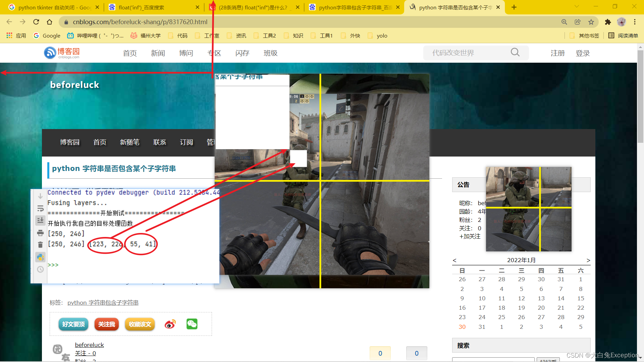The width and height of the screenshot is (644, 362).
Task: Open the Chrome profile avatar
Action: (x=622, y=22)
